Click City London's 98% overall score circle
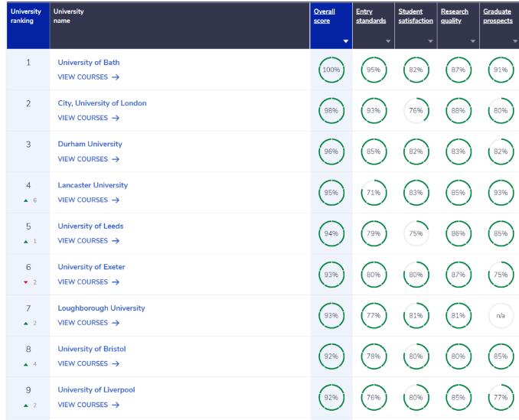 (331, 111)
